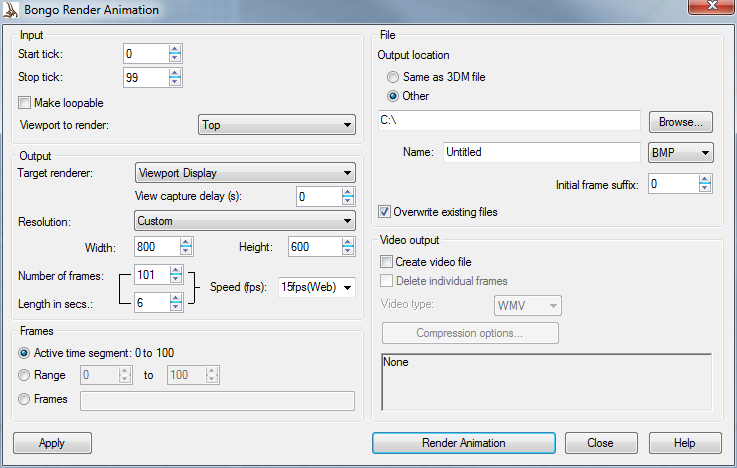Decrease Length in secs value

click(x=176, y=306)
